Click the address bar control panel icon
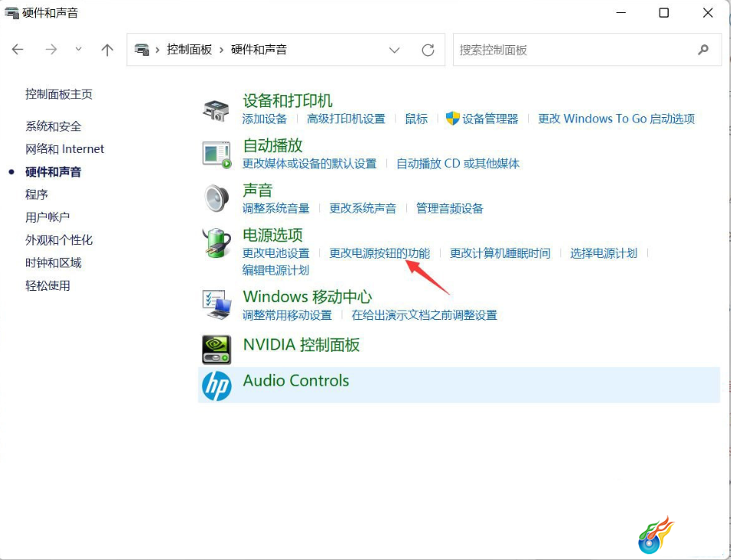The width and height of the screenshot is (733, 560). coord(142,50)
